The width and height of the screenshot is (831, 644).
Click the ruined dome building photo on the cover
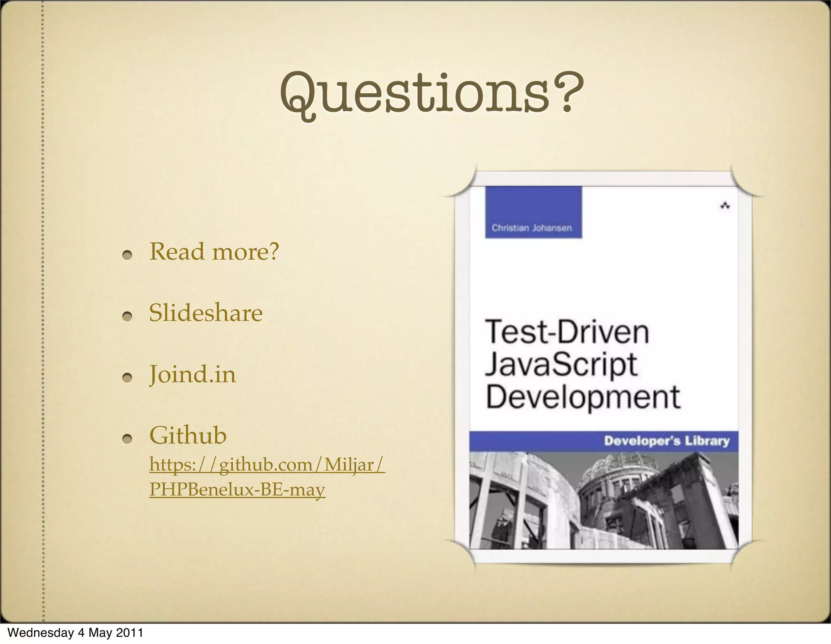[x=604, y=500]
